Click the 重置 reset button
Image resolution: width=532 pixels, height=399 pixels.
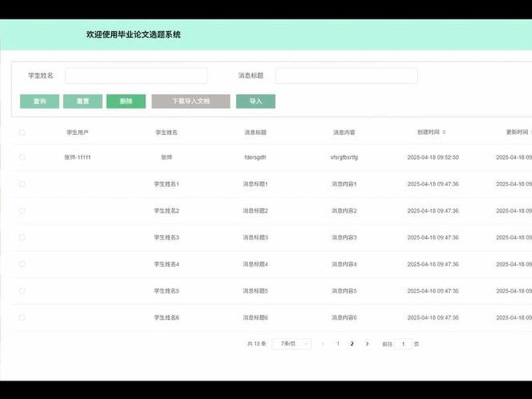click(x=82, y=101)
